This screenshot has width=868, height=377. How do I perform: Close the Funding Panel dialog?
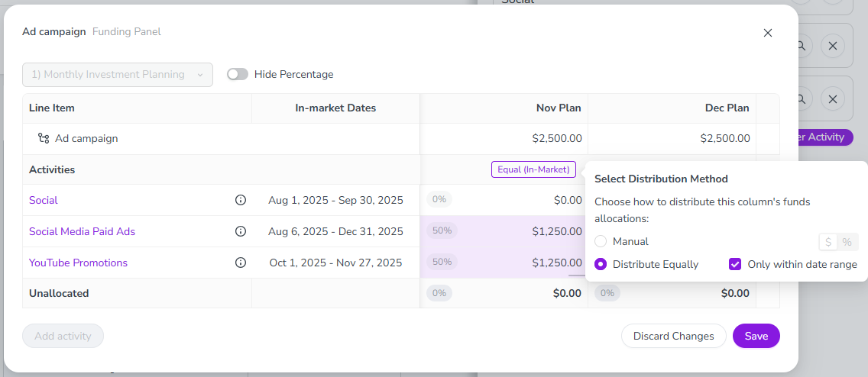tap(768, 33)
